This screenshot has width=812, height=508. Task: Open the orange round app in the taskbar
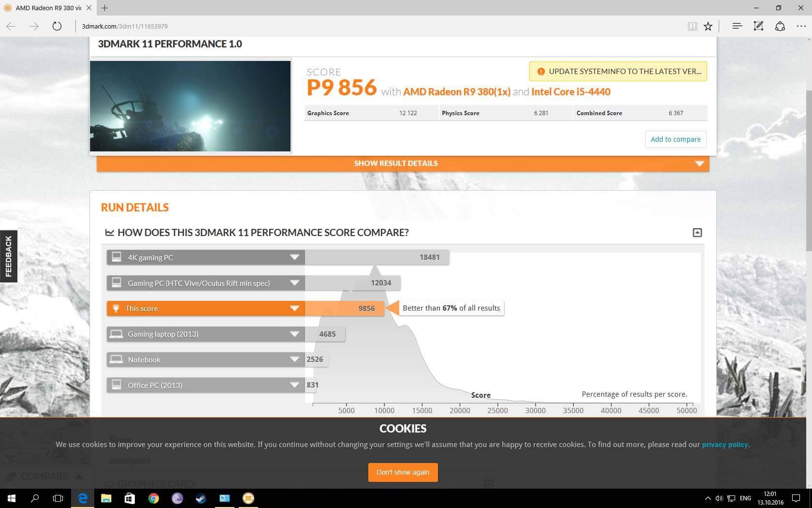point(248,498)
